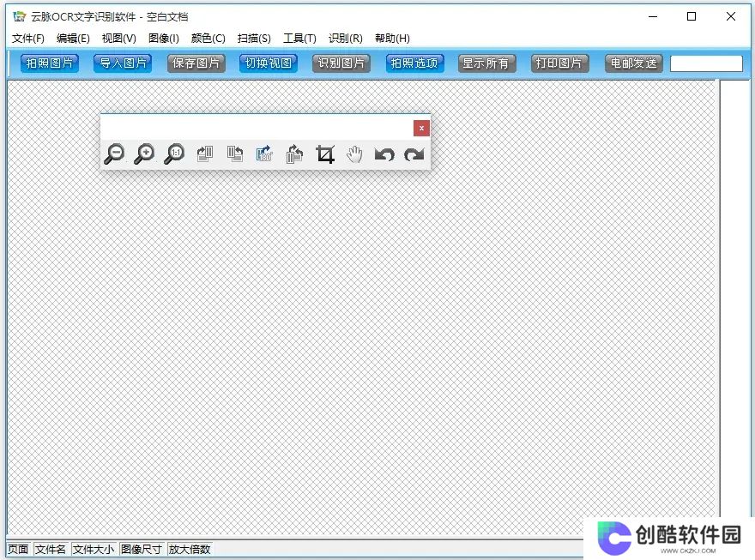Image resolution: width=755 pixels, height=560 pixels.
Task: Click the 显示所有 button
Action: (487, 63)
